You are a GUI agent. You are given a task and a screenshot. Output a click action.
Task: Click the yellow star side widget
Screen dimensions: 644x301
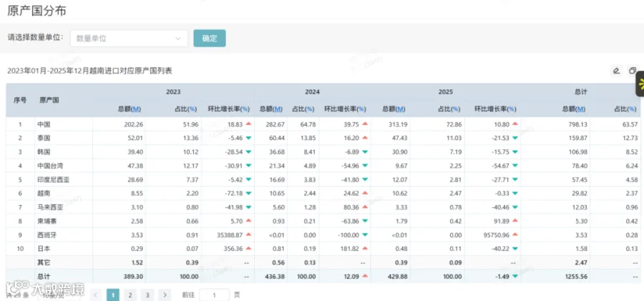[640, 84]
